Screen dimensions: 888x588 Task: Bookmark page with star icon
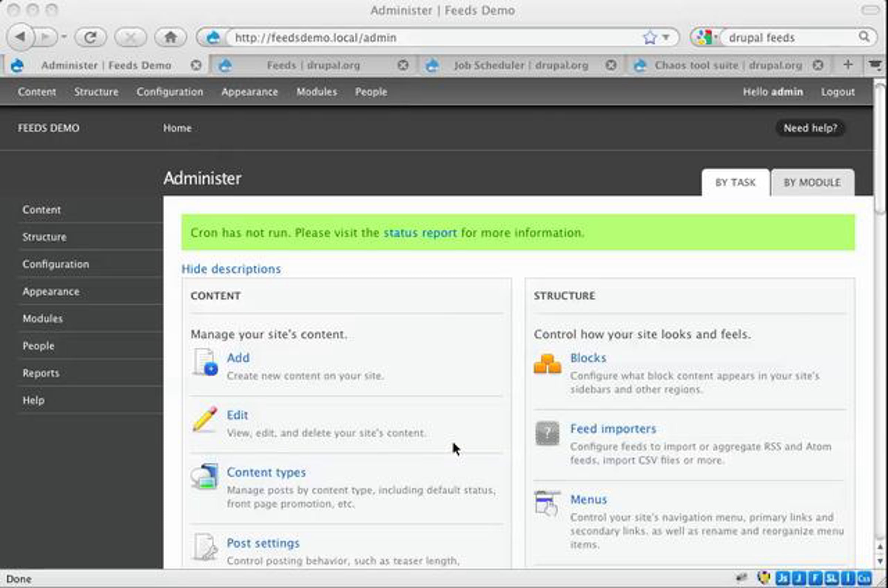[x=649, y=37]
